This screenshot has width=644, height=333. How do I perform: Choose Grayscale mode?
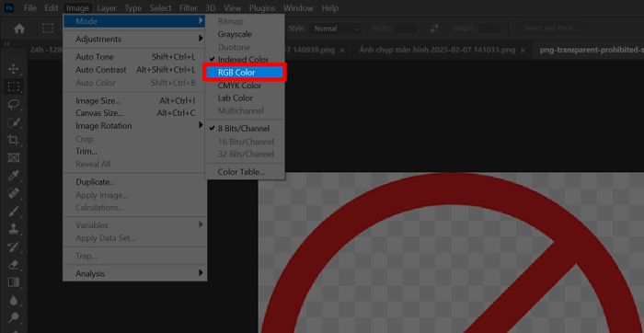point(245,34)
